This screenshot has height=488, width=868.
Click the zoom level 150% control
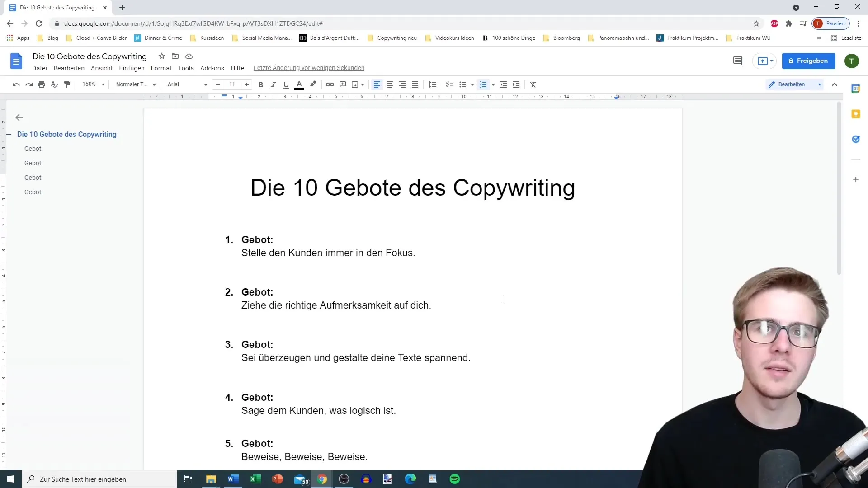tap(92, 84)
